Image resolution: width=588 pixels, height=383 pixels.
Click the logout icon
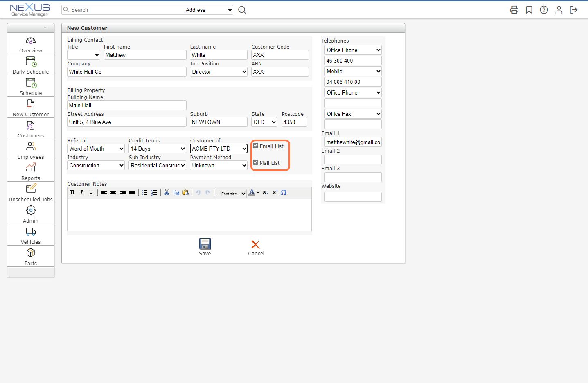pyautogui.click(x=574, y=10)
